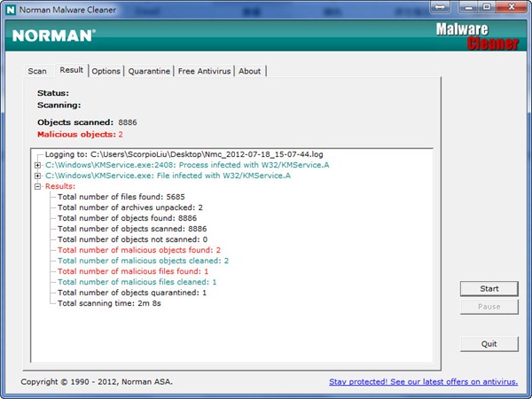Select the Result tab

(72, 70)
